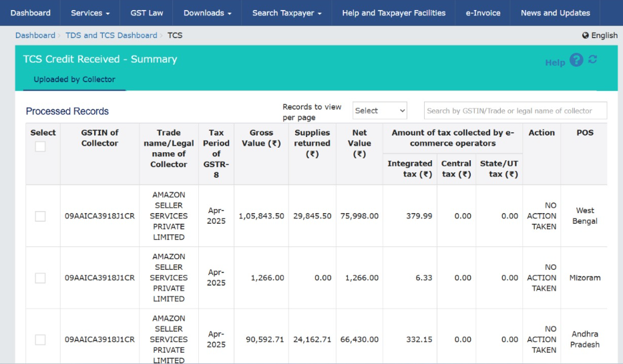This screenshot has height=364, width=623.
Task: Check the Mizoram row checkbox
Action: coord(40,278)
